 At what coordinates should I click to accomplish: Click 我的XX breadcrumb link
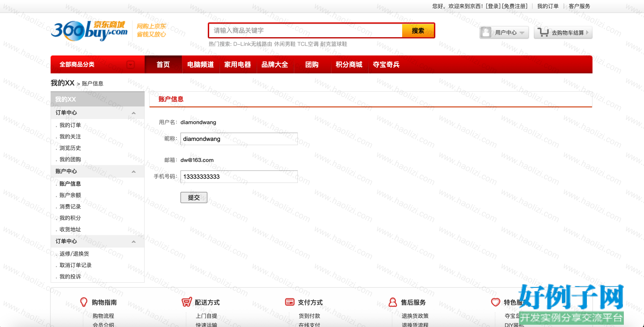[x=62, y=83]
